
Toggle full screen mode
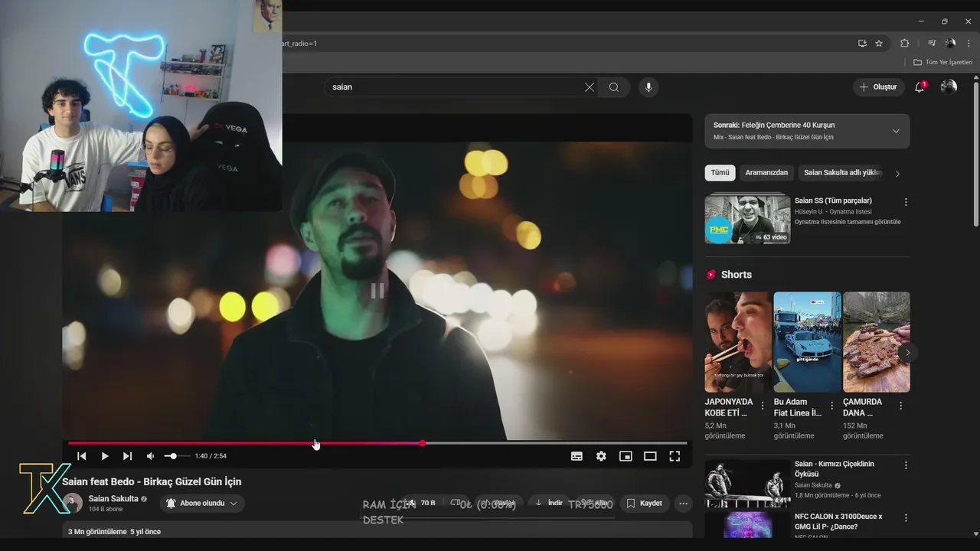[675, 456]
